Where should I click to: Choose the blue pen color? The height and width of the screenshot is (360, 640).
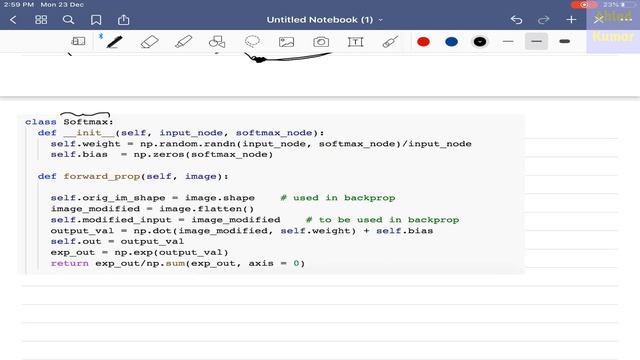451,42
